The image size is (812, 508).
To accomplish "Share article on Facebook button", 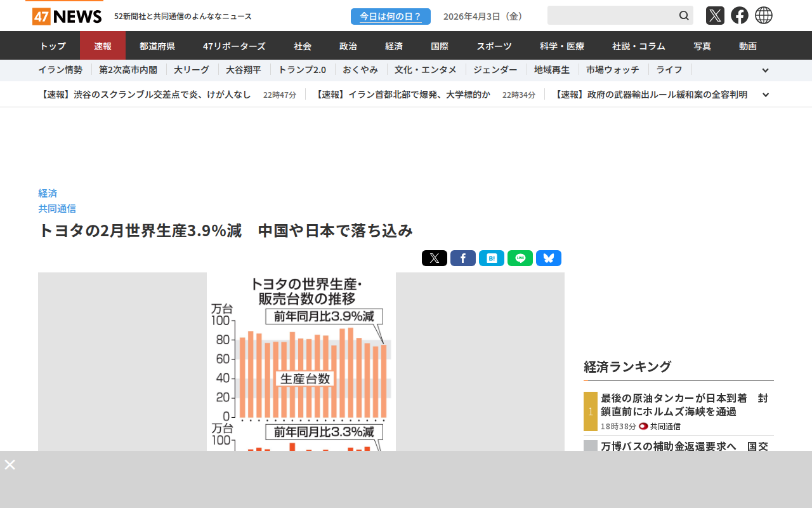I will point(463,258).
